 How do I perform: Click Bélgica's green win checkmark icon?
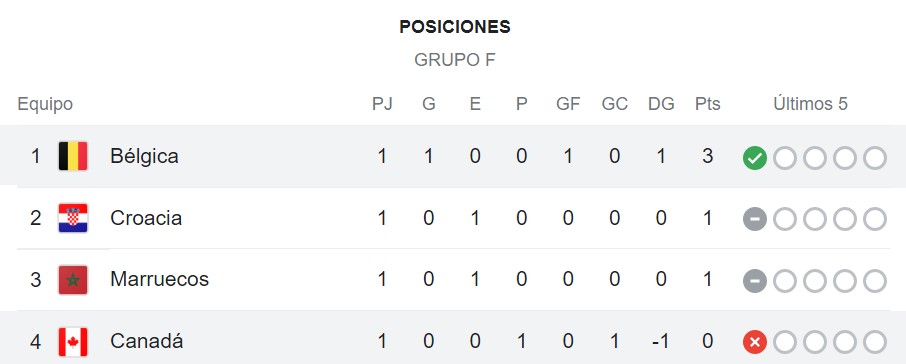755,158
